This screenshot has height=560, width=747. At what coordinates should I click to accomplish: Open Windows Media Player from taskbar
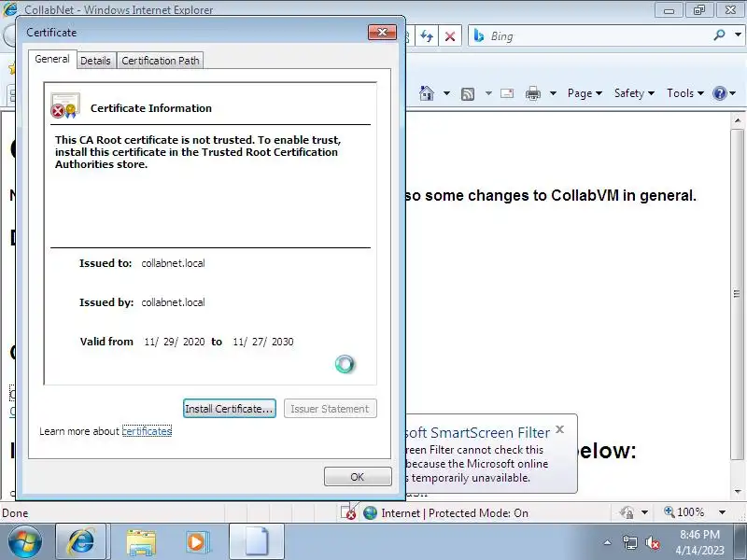click(196, 542)
